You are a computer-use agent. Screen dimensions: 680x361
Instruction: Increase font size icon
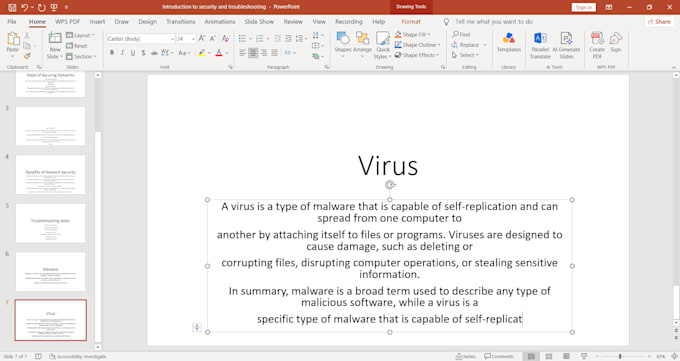pos(202,39)
